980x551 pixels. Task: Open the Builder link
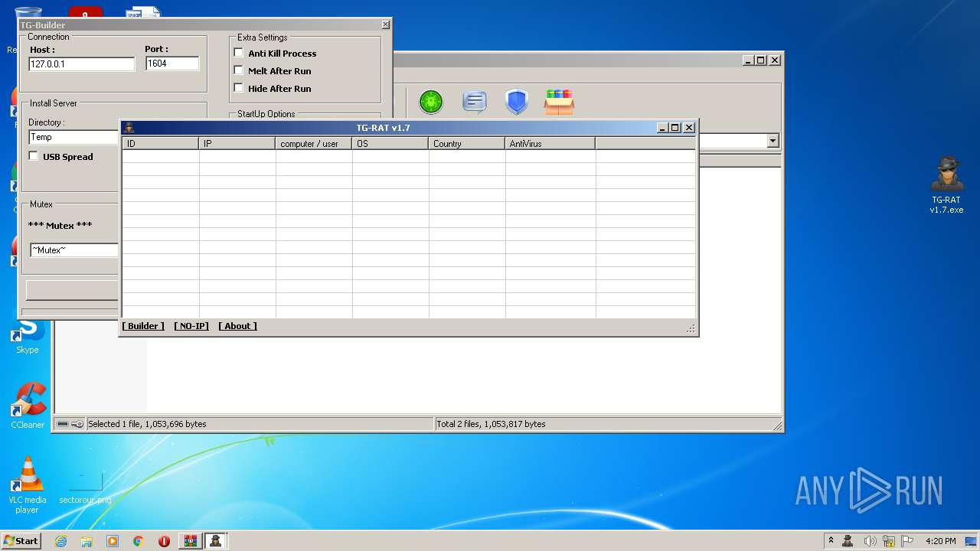pos(143,326)
